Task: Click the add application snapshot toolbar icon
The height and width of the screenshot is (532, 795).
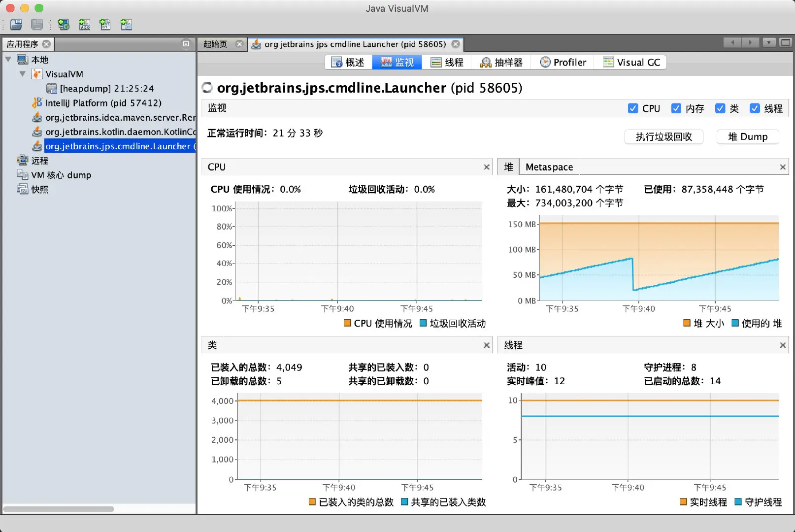Action: (x=126, y=24)
